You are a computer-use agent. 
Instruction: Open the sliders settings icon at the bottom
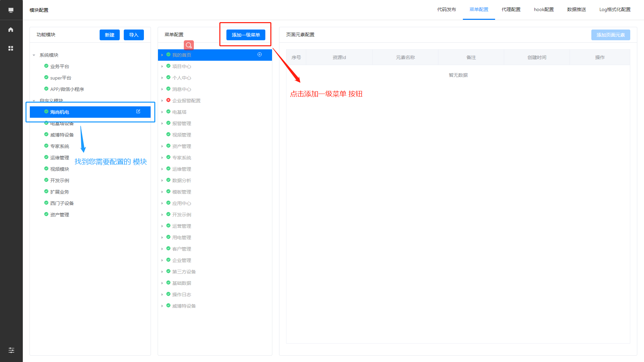click(11, 350)
